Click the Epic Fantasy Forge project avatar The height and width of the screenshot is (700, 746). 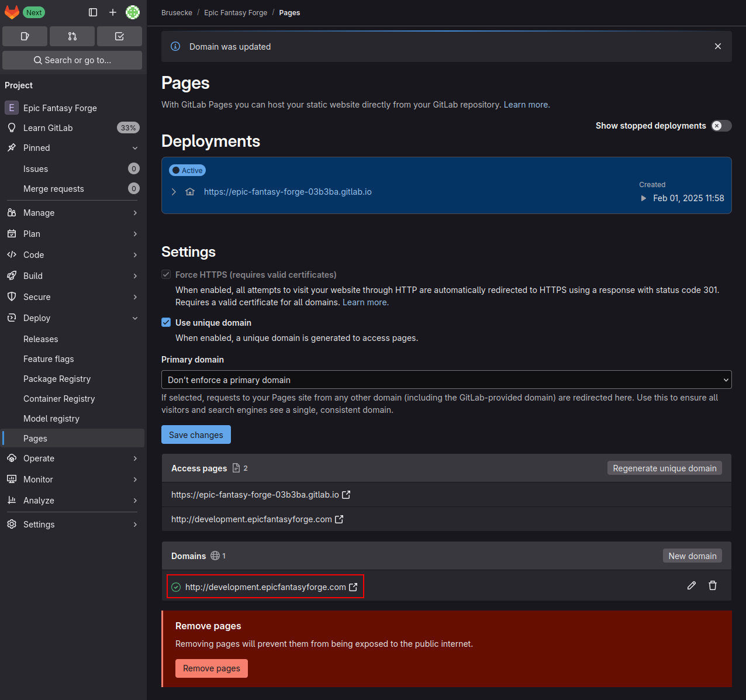tap(12, 108)
